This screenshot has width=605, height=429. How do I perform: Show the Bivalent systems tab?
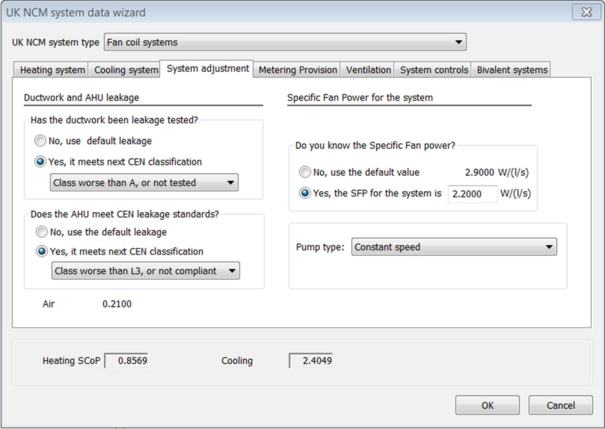pos(512,70)
